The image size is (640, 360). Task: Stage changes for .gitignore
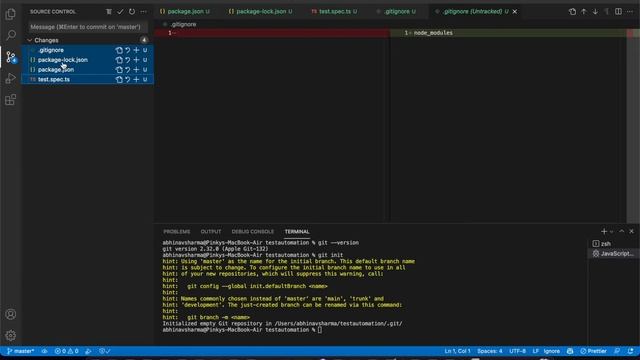point(136,50)
